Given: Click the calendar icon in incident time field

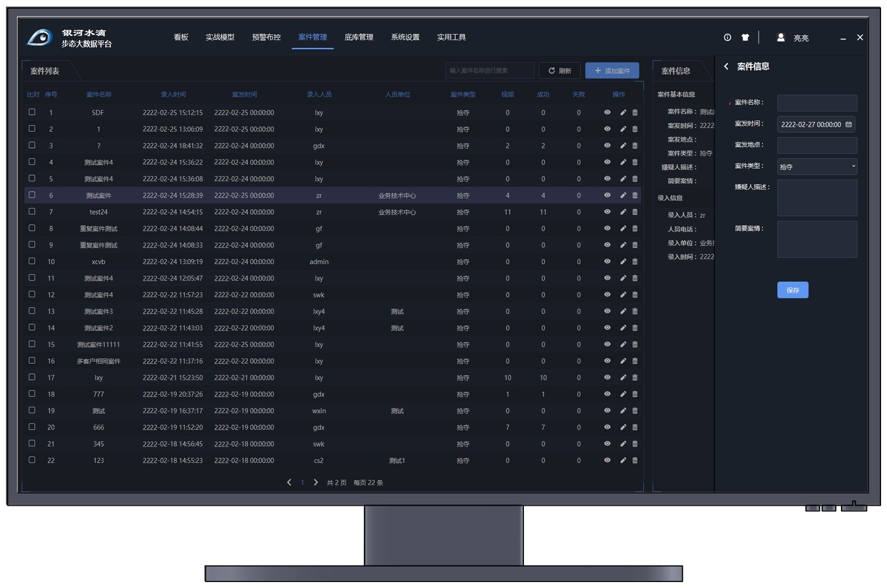Looking at the screenshot, I should (849, 125).
